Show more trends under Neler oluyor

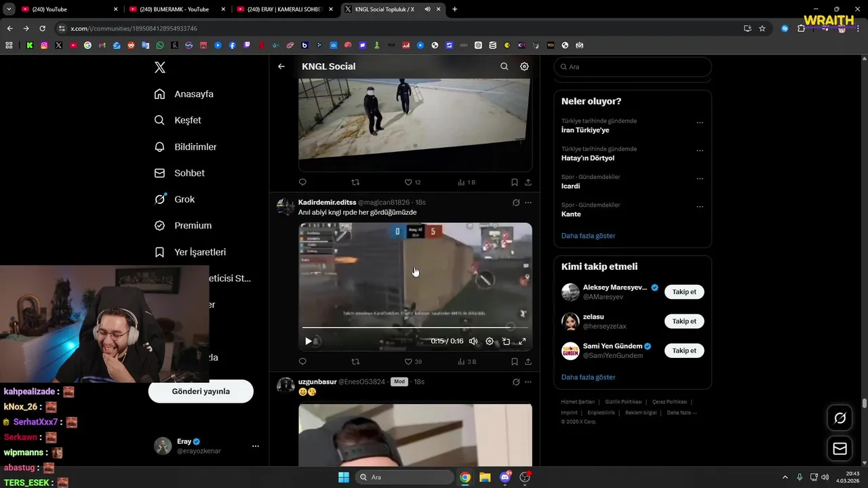coord(588,236)
